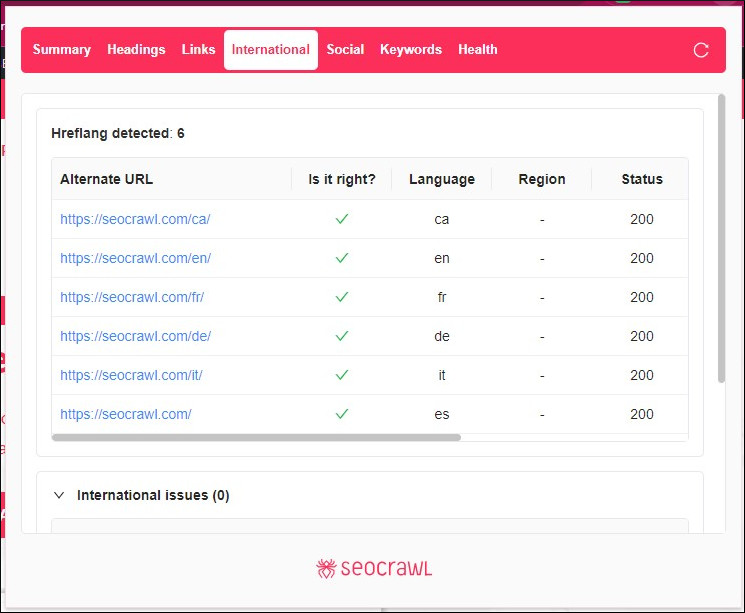Click the 'es' language cell
745x613 pixels.
(x=442, y=414)
